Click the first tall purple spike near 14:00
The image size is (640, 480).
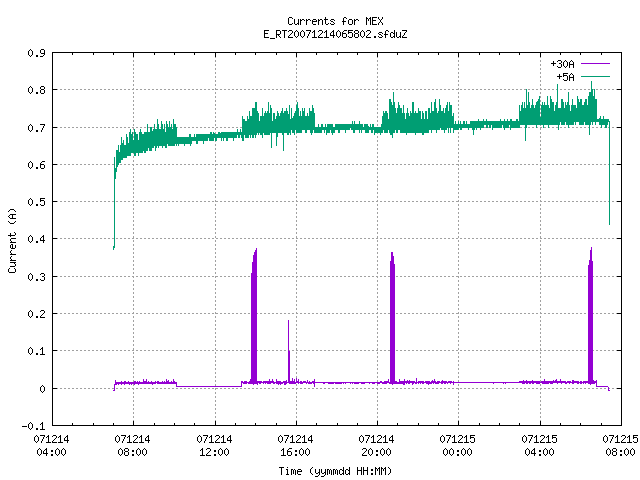[x=254, y=316]
